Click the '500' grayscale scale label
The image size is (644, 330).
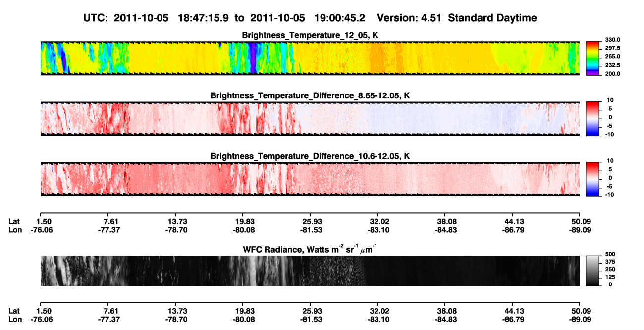pyautogui.click(x=610, y=254)
